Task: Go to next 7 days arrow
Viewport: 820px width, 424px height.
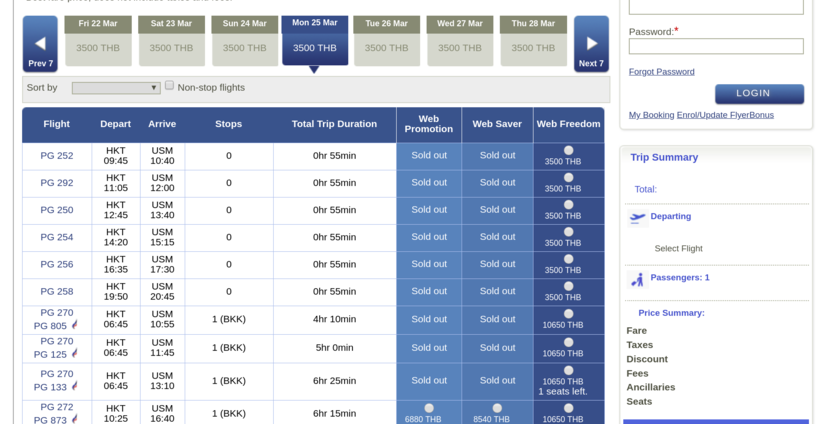Action: click(x=591, y=44)
